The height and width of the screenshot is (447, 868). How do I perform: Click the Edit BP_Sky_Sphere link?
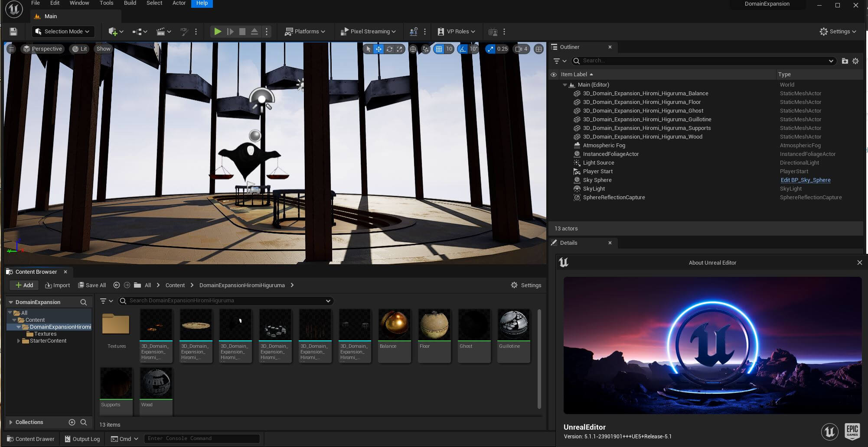(805, 180)
